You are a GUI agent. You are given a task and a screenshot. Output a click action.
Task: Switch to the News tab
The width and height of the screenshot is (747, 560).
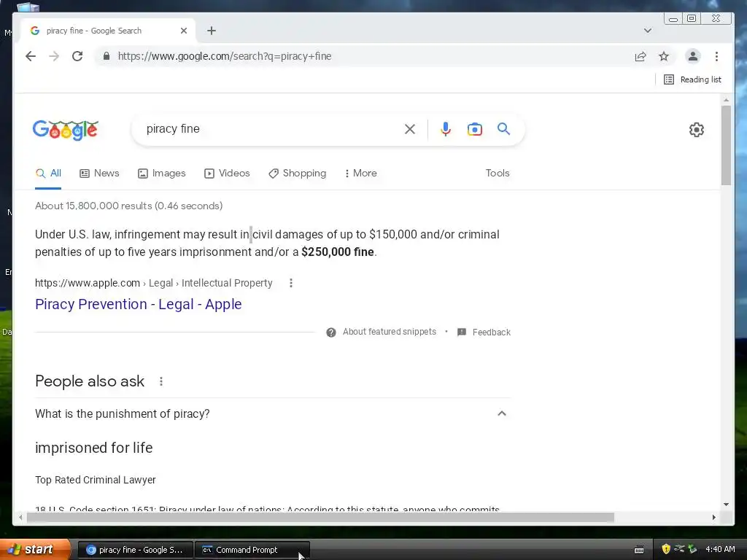coord(99,174)
